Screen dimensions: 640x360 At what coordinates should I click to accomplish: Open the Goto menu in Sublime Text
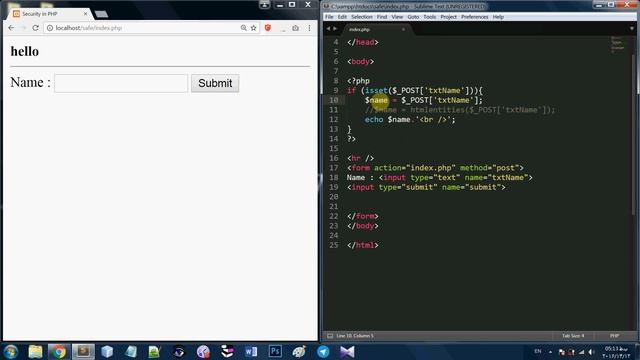[x=413, y=17]
